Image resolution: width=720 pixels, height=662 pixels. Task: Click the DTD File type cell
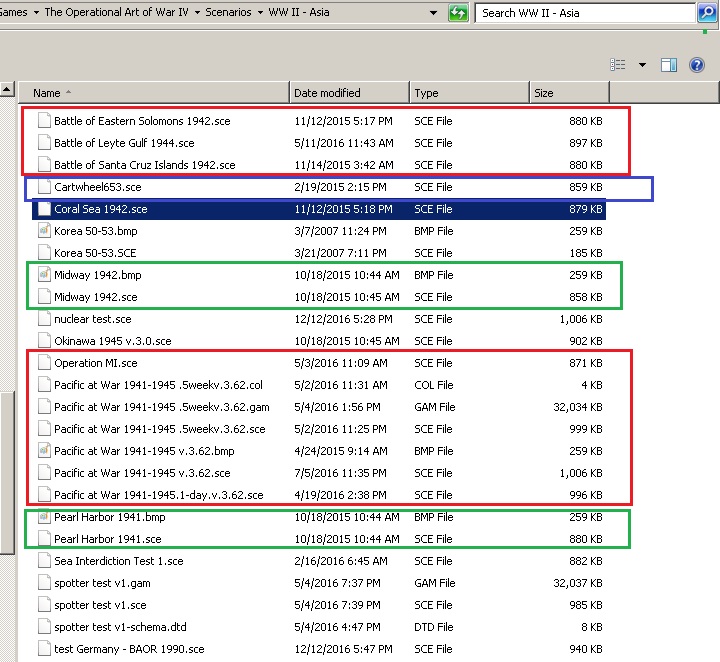[x=433, y=627]
